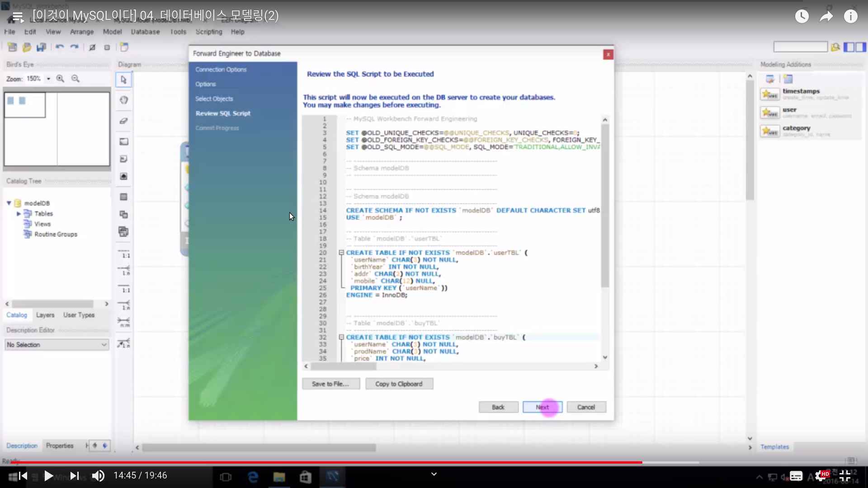Select the new image tool
Screen dimensions: 868x488
(x=123, y=176)
